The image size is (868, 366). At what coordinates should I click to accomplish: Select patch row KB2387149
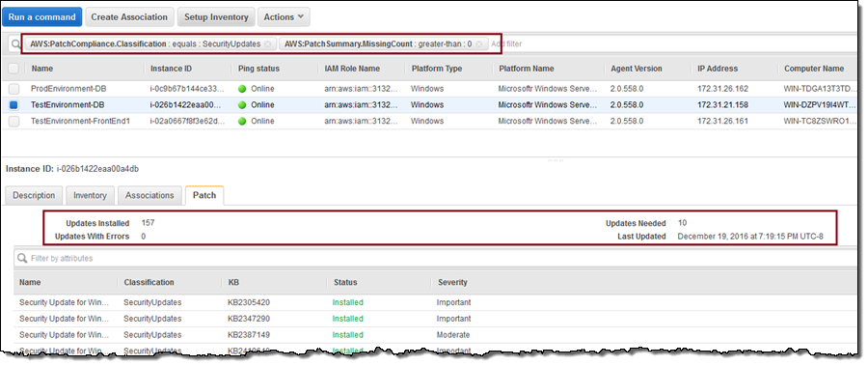(x=436, y=335)
